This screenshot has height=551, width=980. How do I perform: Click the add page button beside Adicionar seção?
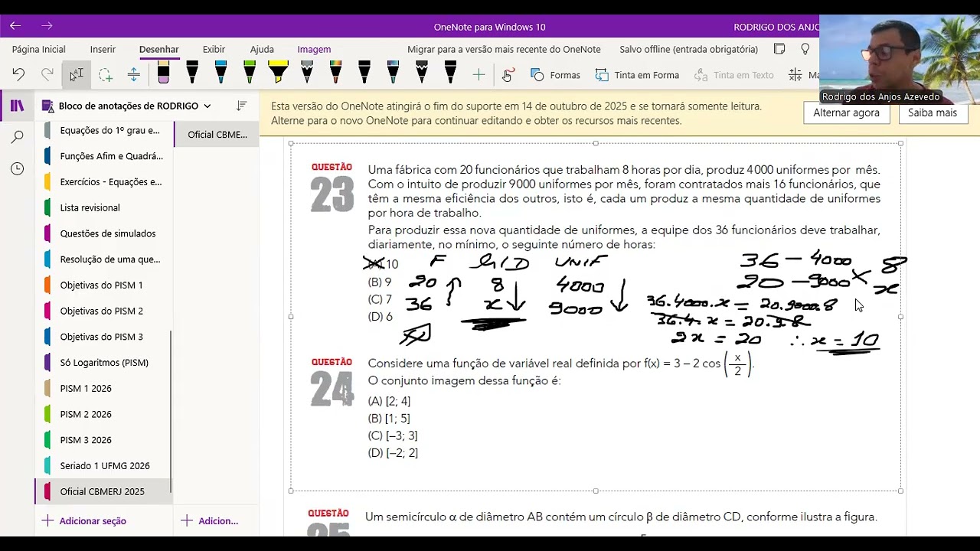coord(210,520)
